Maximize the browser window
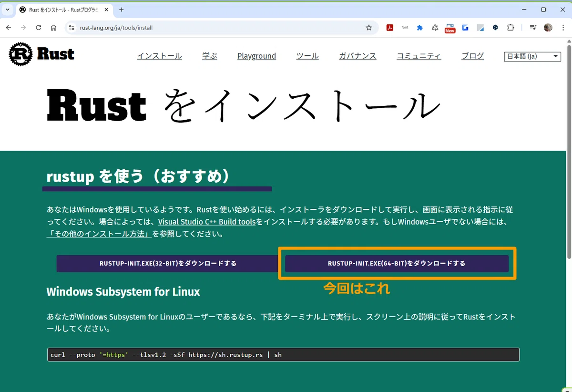This screenshot has width=572, height=392. 543,10
